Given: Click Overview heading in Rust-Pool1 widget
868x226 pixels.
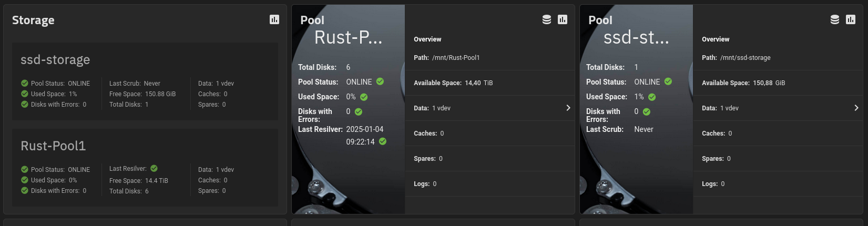Looking at the screenshot, I should point(427,39).
